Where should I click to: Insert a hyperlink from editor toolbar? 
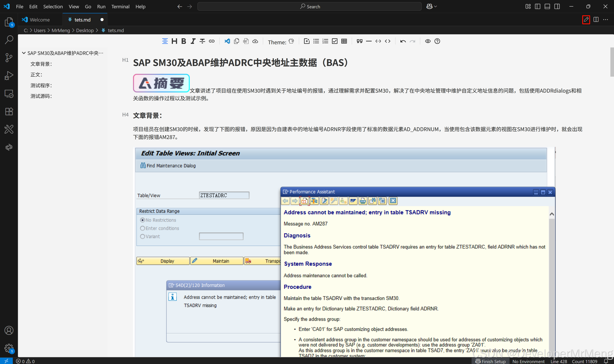click(x=212, y=41)
